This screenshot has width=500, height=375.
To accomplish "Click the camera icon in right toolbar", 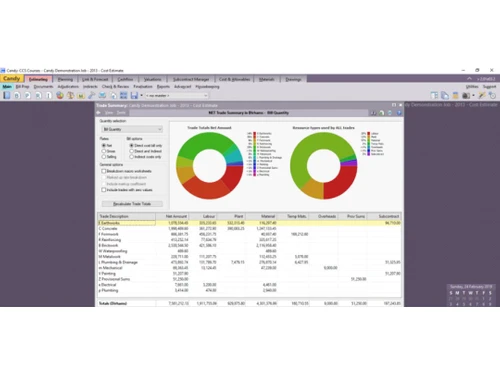I will click(x=466, y=95).
